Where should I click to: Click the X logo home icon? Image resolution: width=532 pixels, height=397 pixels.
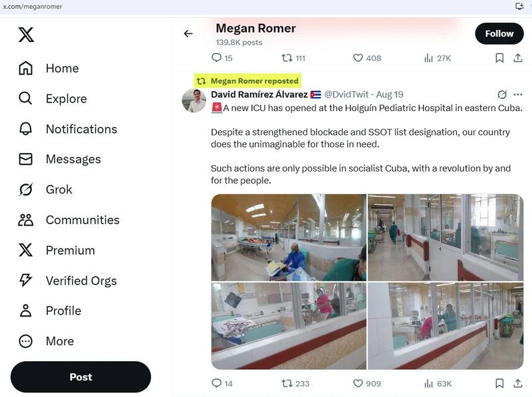pos(26,35)
